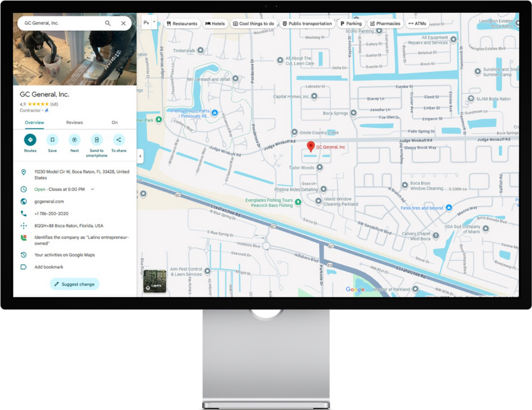
Task: Click Sunshine and Smiles Summer Camp marker
Action: click(x=477, y=71)
